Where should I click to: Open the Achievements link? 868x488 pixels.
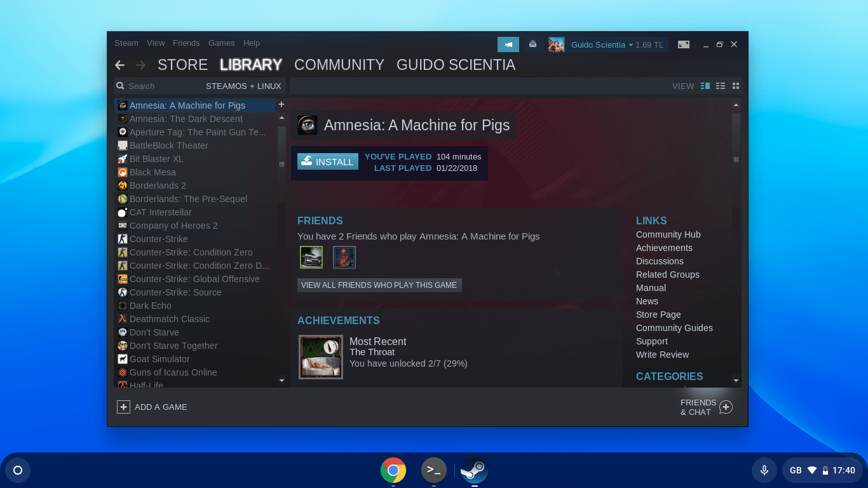point(664,248)
